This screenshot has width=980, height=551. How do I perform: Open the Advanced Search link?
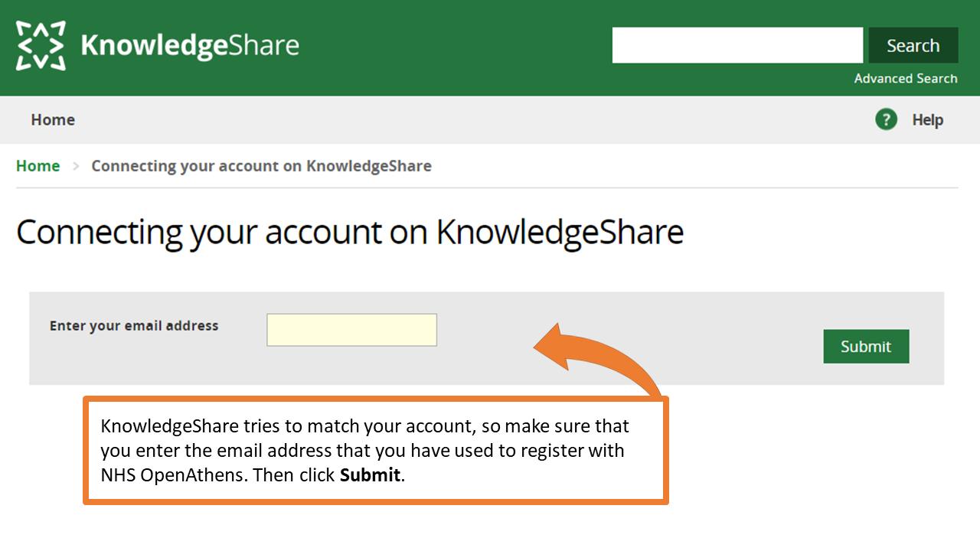tap(906, 78)
